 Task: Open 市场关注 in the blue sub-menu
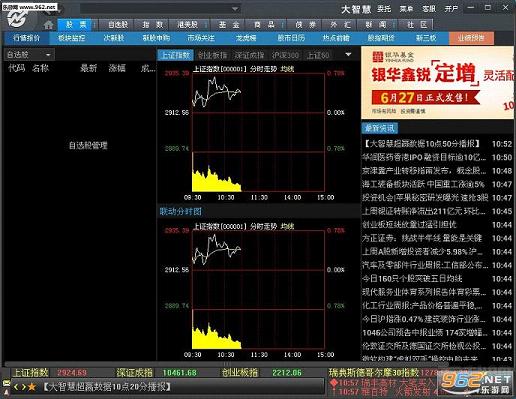(x=201, y=38)
